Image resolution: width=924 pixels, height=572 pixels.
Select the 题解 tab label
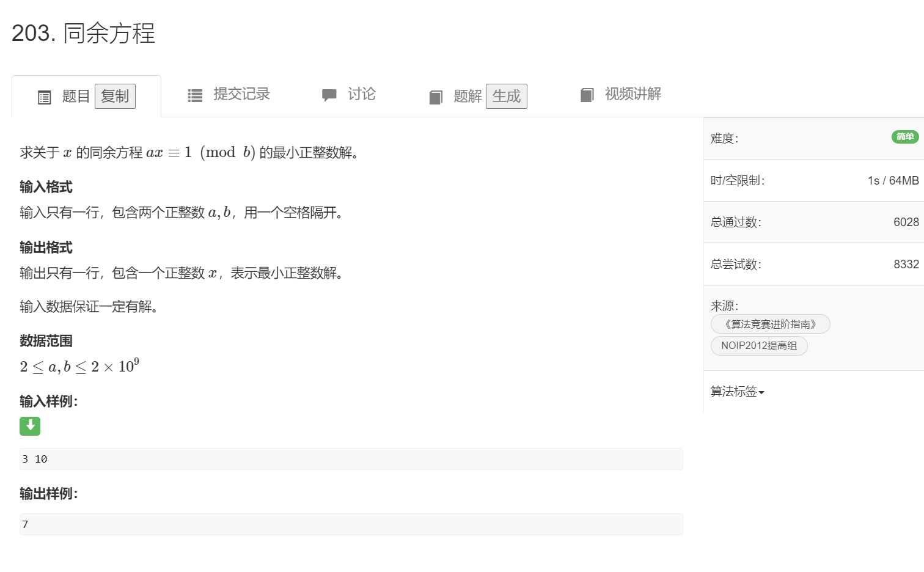click(x=468, y=97)
